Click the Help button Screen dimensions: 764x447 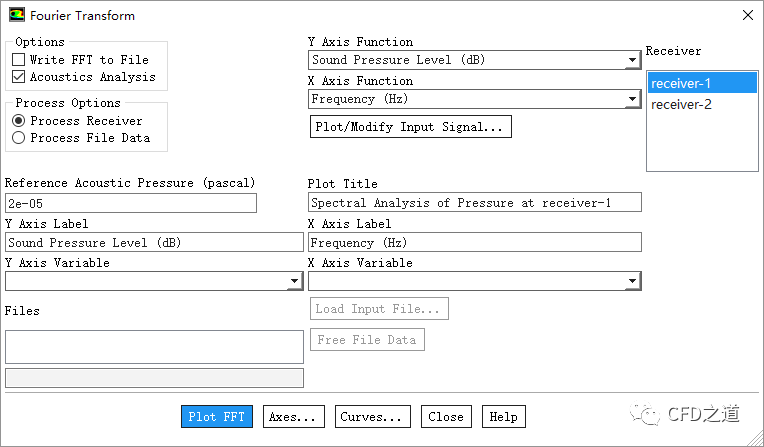coord(503,417)
